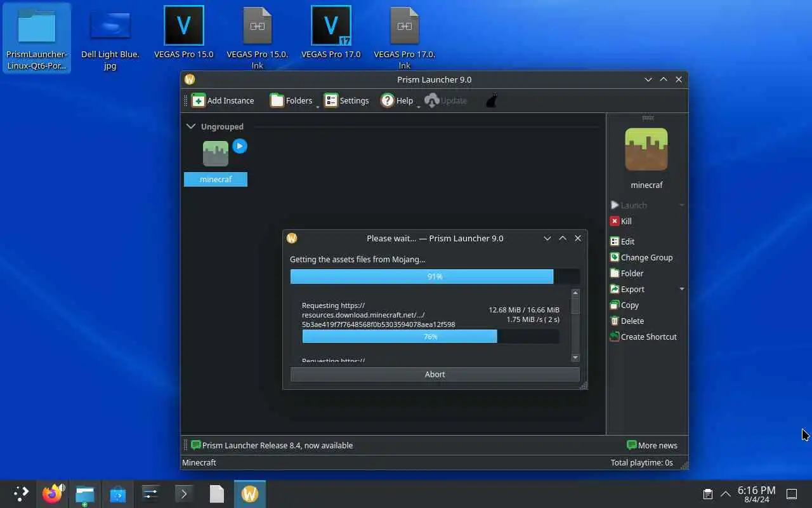Kill the running instance
812x508 pixels.
click(621, 221)
